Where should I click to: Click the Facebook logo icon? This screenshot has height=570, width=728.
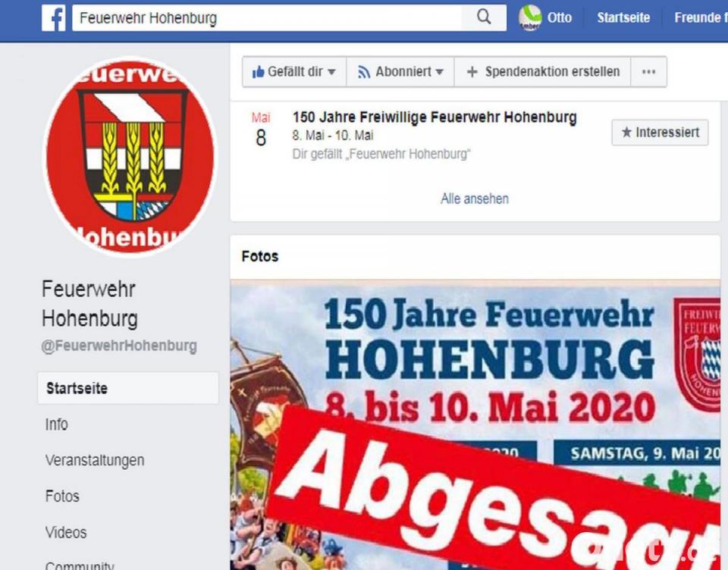tap(54, 18)
